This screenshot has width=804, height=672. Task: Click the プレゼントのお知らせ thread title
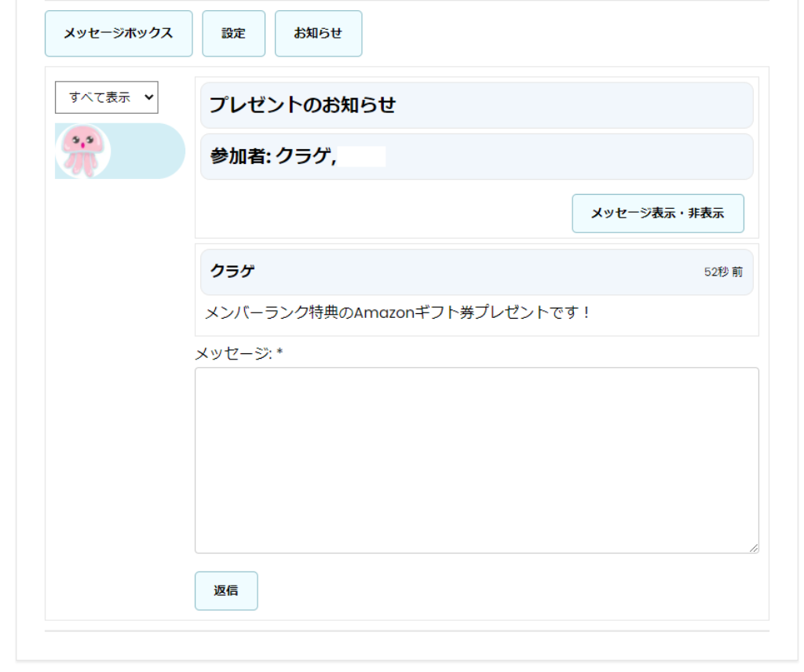[302, 105]
